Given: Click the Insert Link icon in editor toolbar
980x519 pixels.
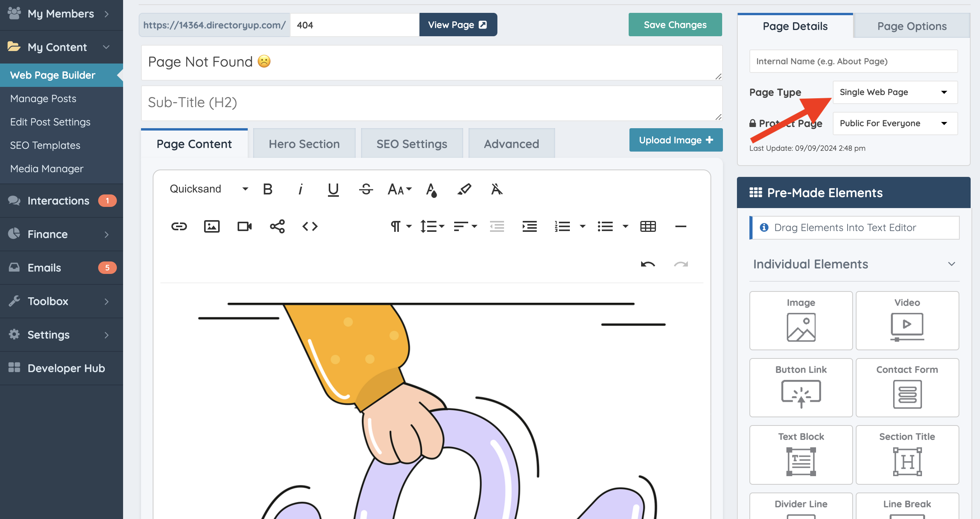Looking at the screenshot, I should coord(179,226).
